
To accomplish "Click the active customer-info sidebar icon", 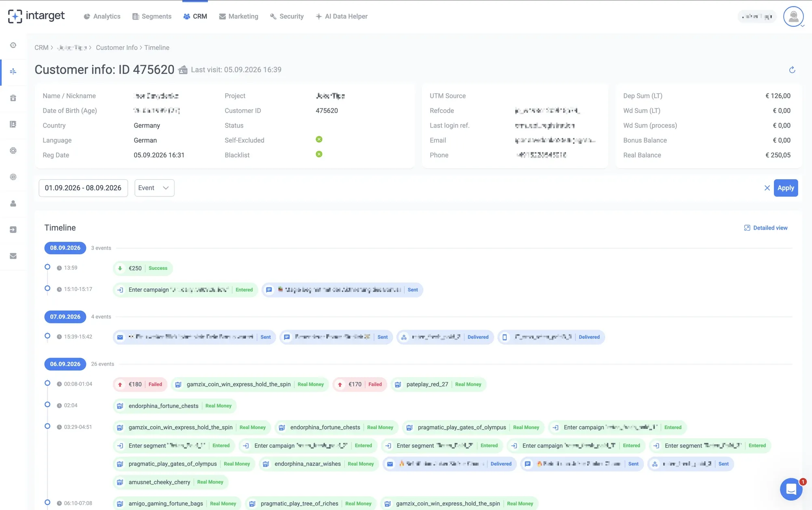I will (x=13, y=72).
